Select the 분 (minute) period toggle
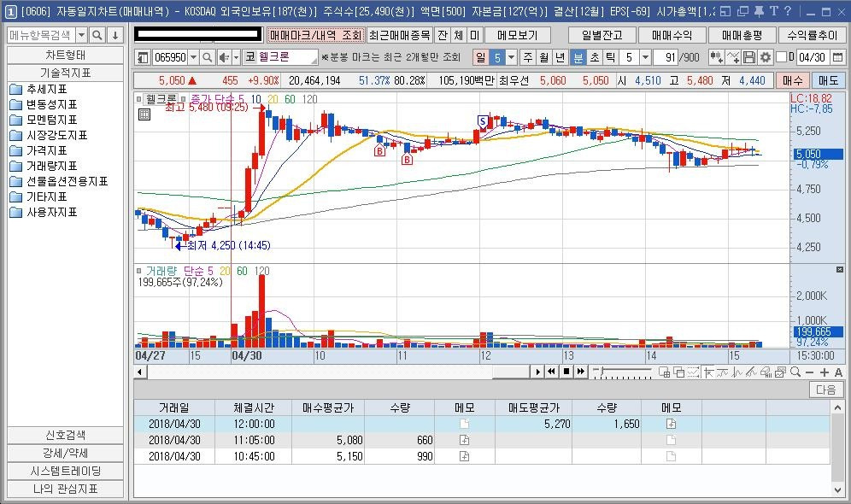Screen dimensions: 851x504 coord(578,57)
